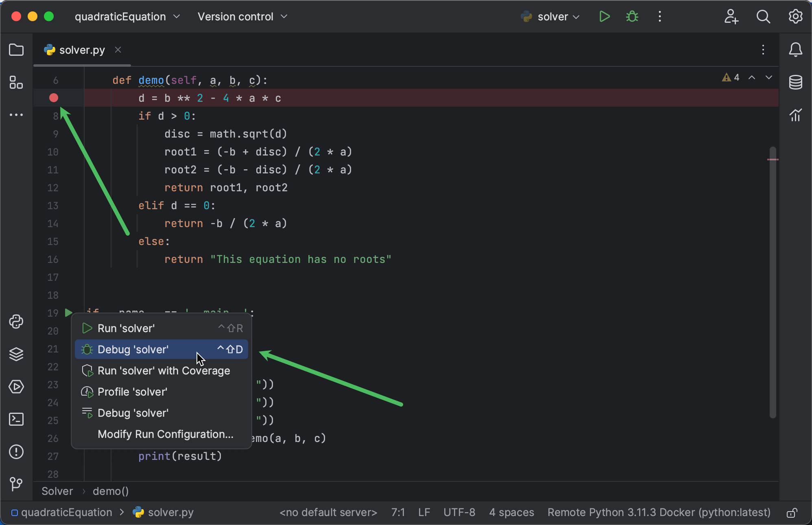
Task: Open the Terminal tool window
Action: coord(16,419)
